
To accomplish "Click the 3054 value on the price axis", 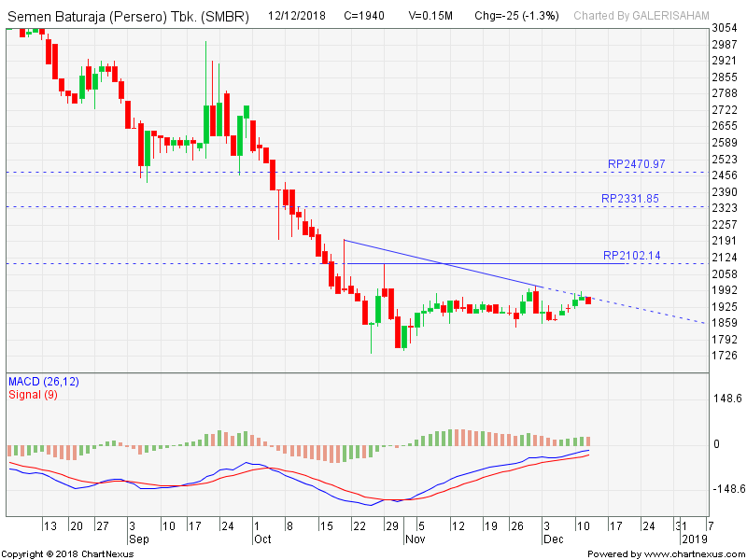I will [x=725, y=28].
